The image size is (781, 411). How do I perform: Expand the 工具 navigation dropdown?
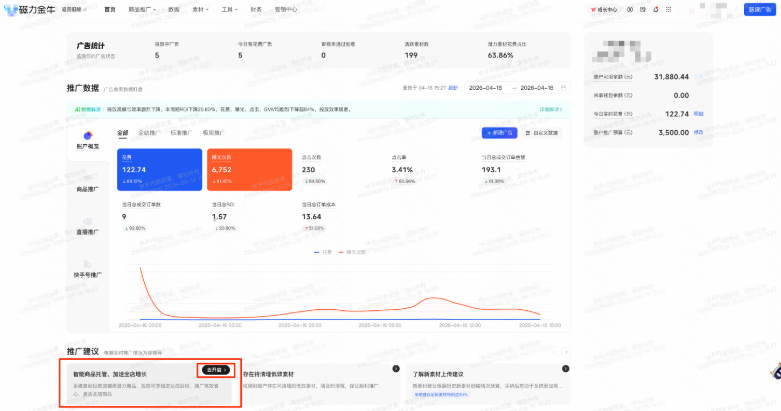(x=229, y=9)
